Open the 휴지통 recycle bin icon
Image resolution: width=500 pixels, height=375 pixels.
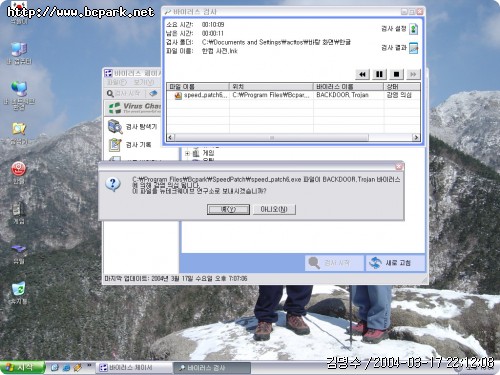pyautogui.click(x=19, y=293)
